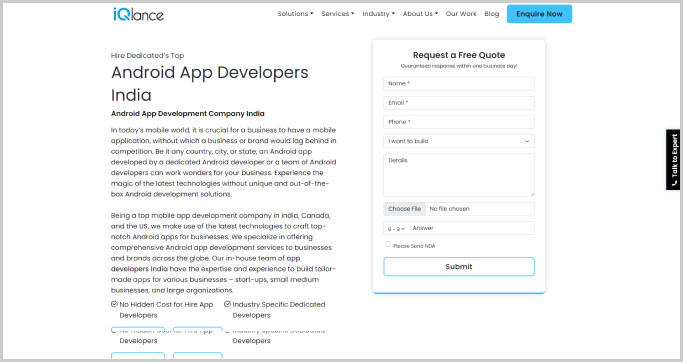Viewport: 683px width, 362px height.
Task: Open the Industry dropdown menu
Action: pyautogui.click(x=379, y=14)
